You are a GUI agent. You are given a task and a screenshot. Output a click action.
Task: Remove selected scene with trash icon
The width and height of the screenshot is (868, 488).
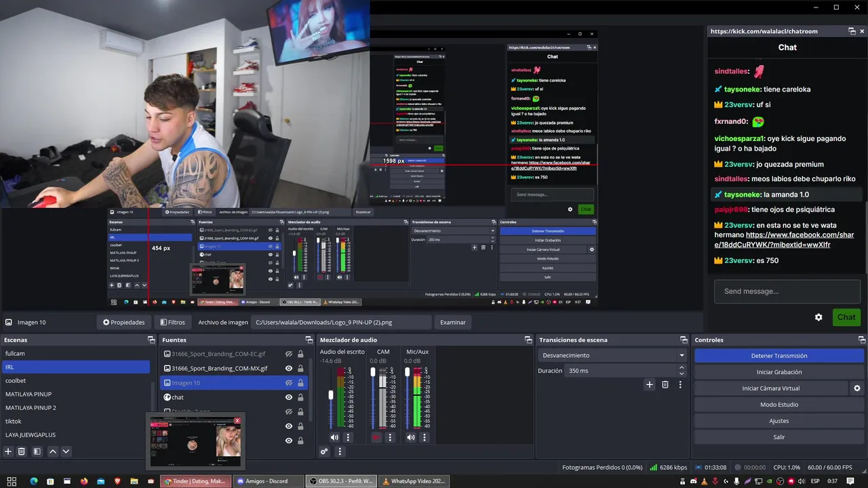(x=22, y=451)
